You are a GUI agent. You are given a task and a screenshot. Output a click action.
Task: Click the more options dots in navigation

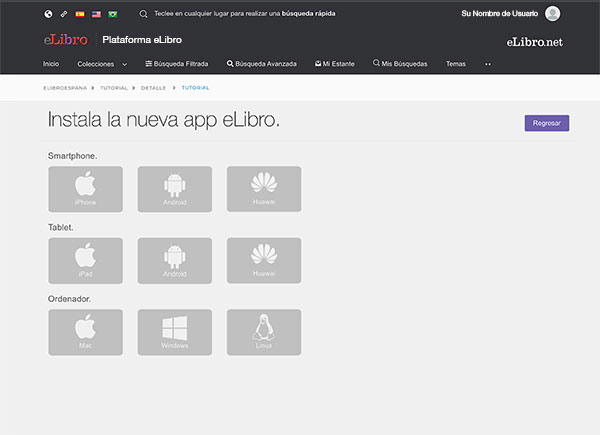488,64
